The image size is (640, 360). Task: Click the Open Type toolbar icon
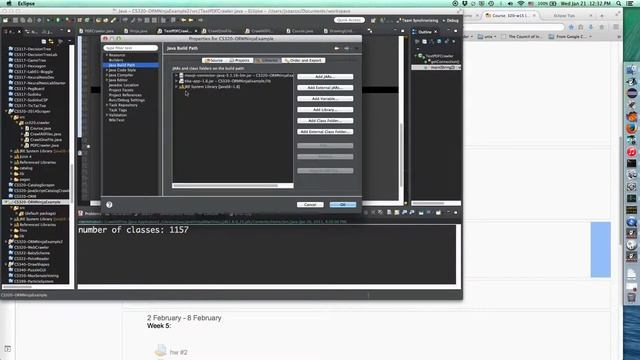click(x=98, y=20)
